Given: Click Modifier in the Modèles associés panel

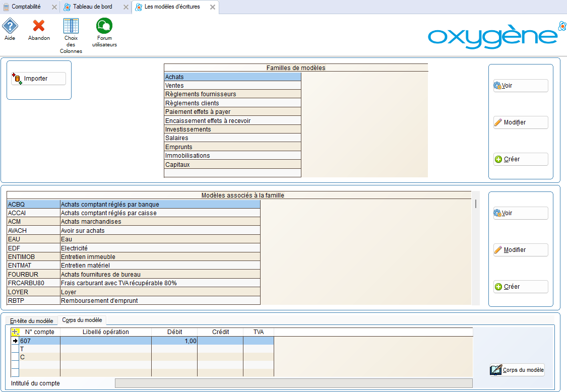Looking at the screenshot, I should [x=520, y=250].
